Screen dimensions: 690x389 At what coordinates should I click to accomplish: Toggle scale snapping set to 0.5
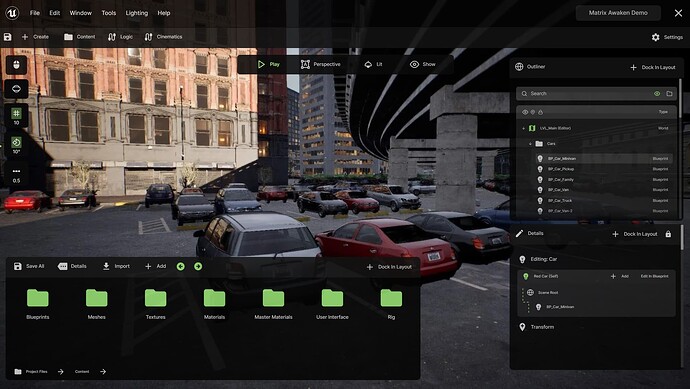(16, 175)
